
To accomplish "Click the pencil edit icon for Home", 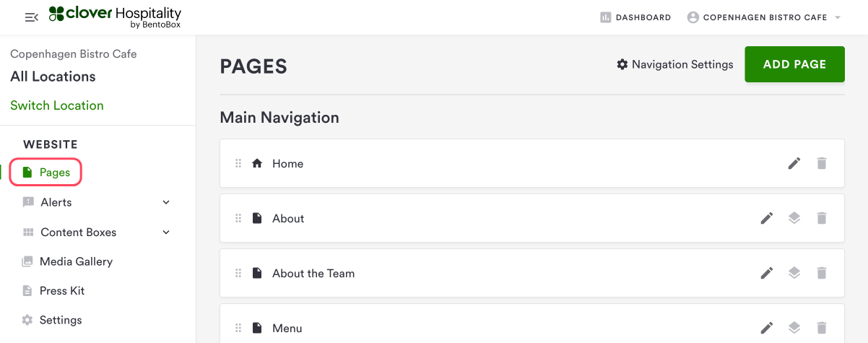I will (x=794, y=163).
